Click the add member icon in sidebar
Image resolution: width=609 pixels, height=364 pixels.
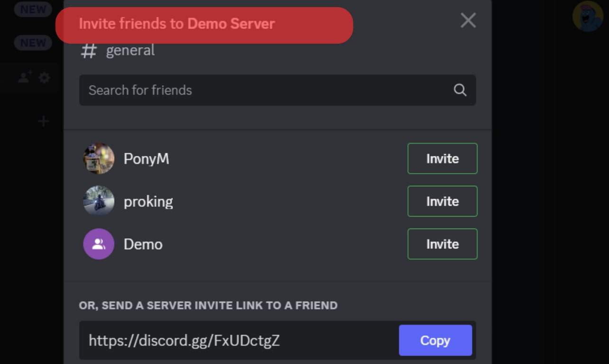pyautogui.click(x=25, y=77)
